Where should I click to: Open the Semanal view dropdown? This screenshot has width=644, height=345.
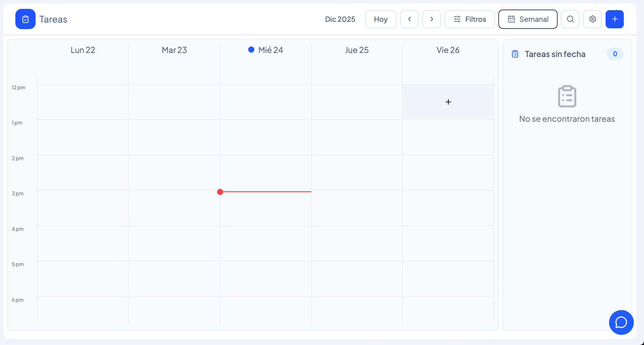click(x=528, y=19)
